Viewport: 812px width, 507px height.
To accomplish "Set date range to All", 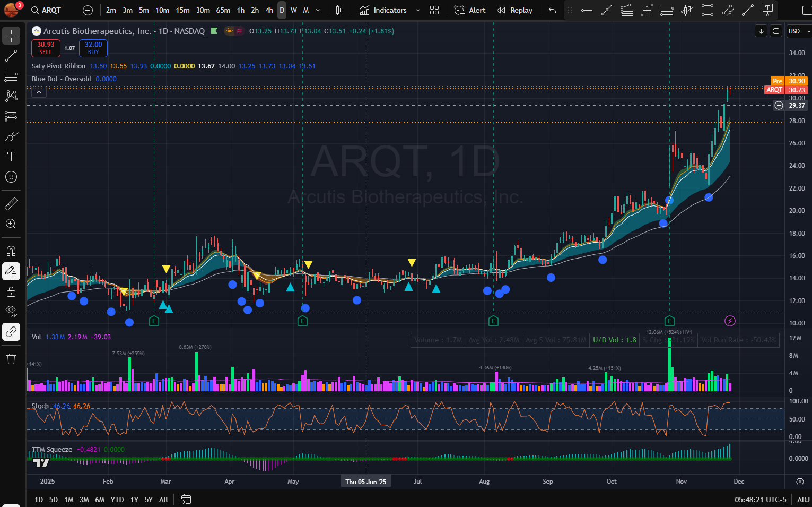I will point(163,500).
